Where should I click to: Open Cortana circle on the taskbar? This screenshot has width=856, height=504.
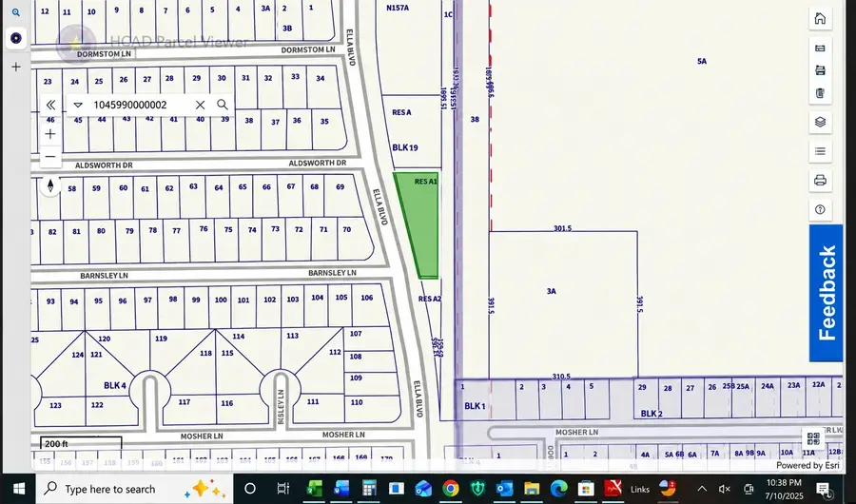tap(250, 489)
